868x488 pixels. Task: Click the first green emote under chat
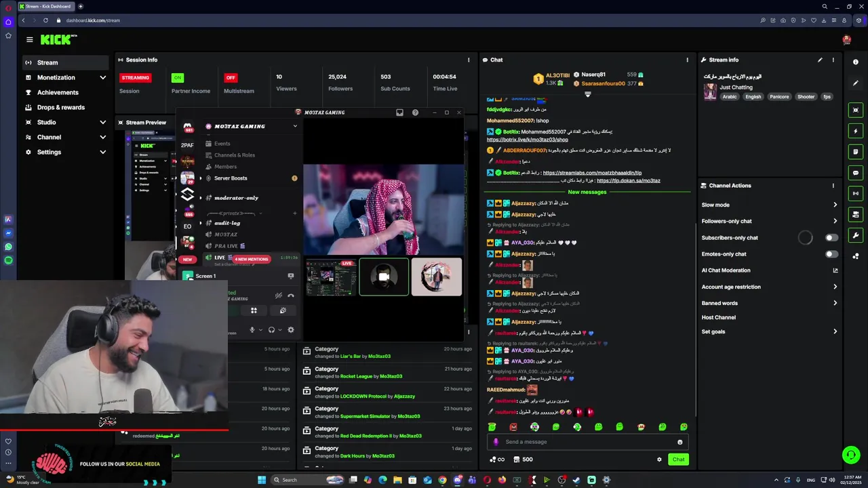[492, 427]
